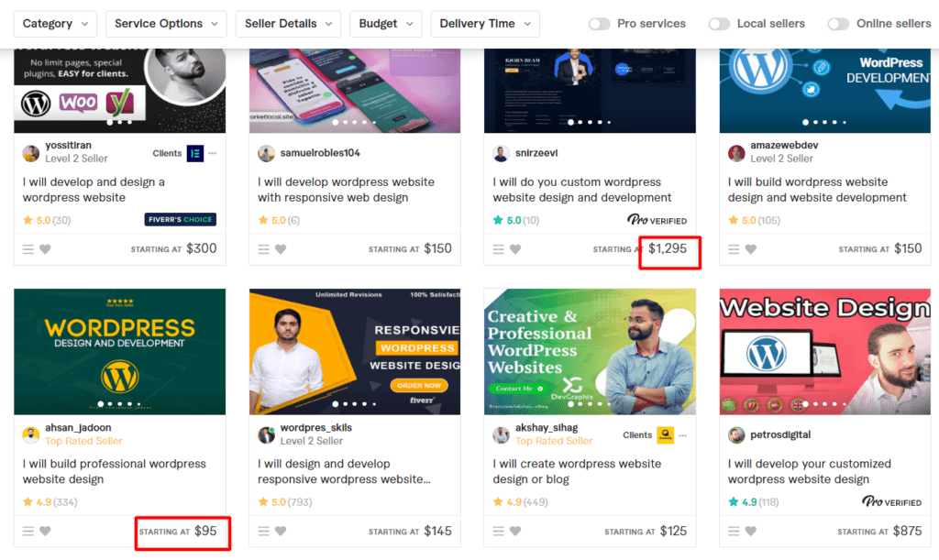The width and height of the screenshot is (939, 560).
Task: Open 'build wordpress website design and website development'
Action: (x=817, y=190)
